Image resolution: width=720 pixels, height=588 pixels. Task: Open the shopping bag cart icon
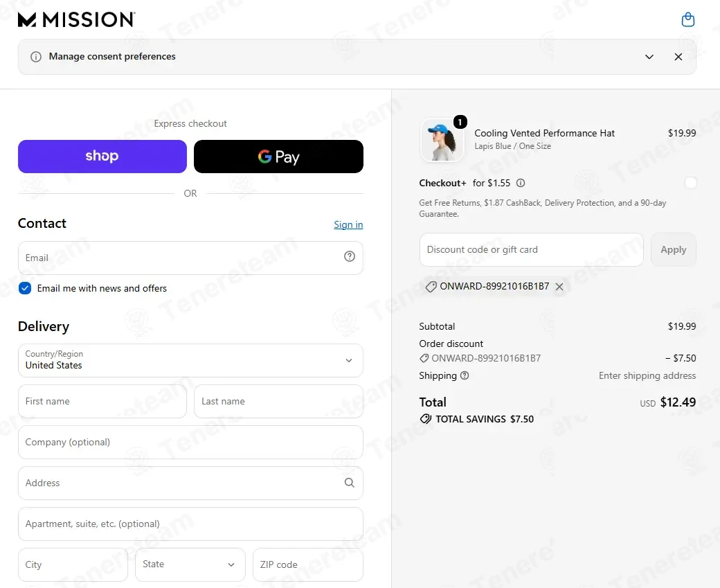tap(687, 20)
